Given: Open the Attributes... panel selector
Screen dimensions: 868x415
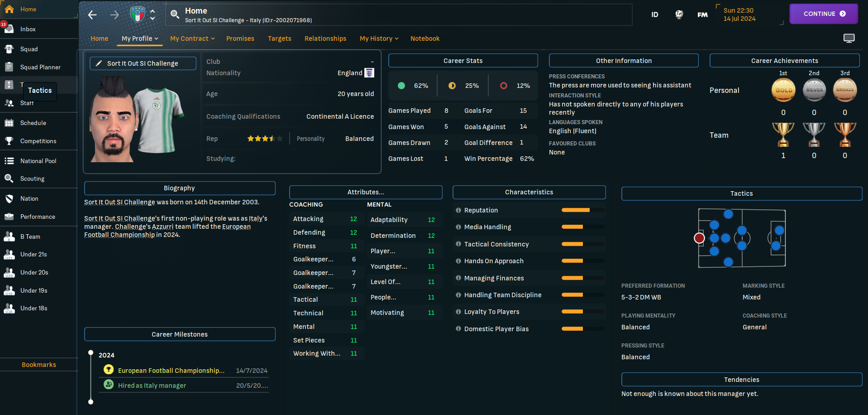Looking at the screenshot, I should [366, 192].
